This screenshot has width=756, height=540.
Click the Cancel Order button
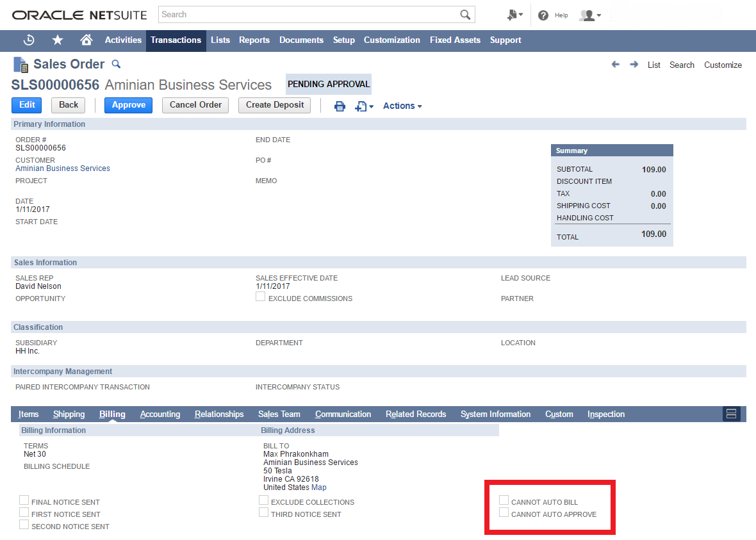pyautogui.click(x=195, y=105)
